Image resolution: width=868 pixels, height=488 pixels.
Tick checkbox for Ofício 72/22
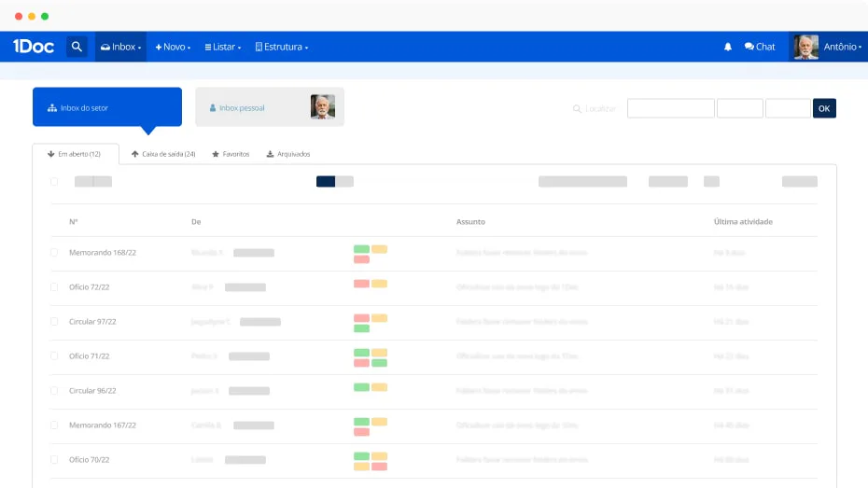(54, 287)
